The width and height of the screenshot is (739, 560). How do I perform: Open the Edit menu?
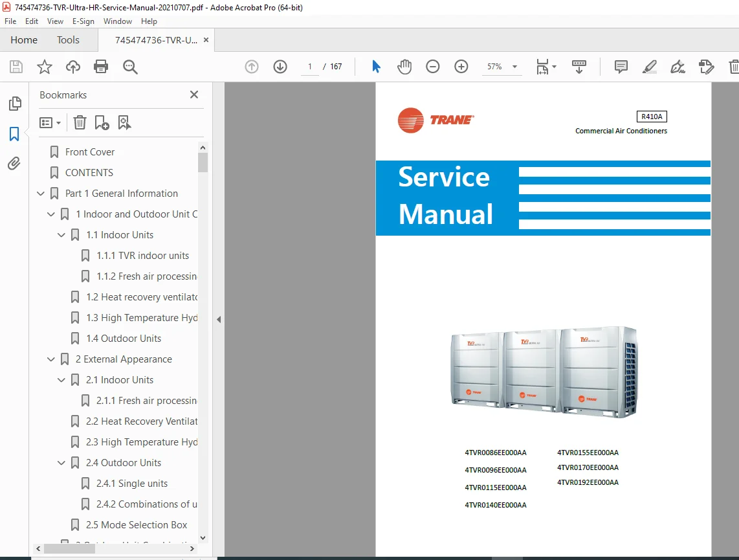(32, 21)
